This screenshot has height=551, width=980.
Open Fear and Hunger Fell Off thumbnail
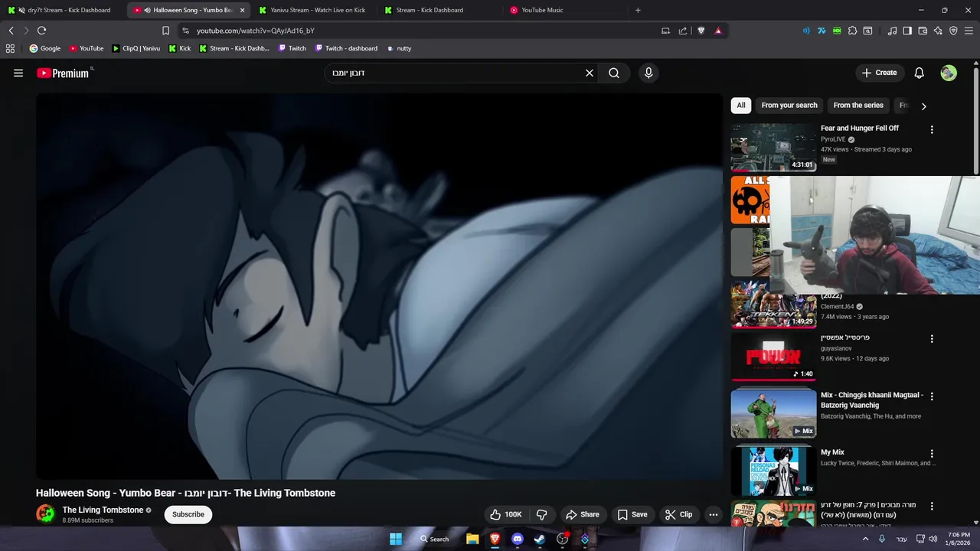(x=773, y=147)
